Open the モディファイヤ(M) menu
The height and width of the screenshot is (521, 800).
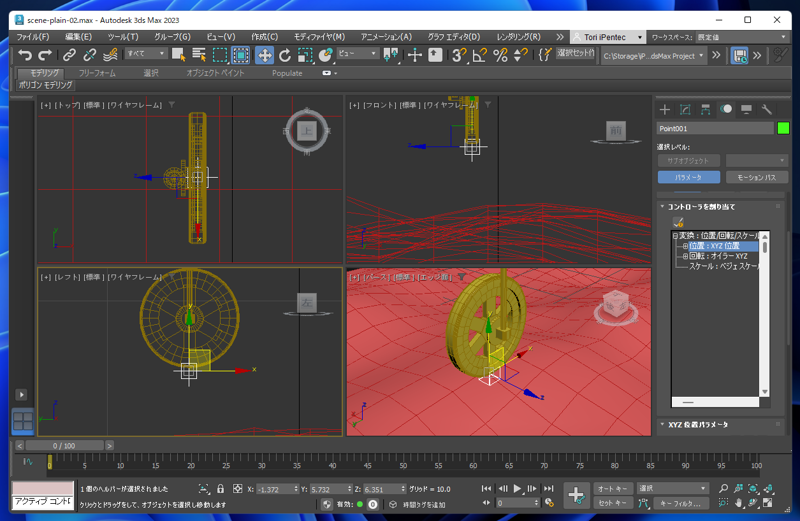coord(319,37)
